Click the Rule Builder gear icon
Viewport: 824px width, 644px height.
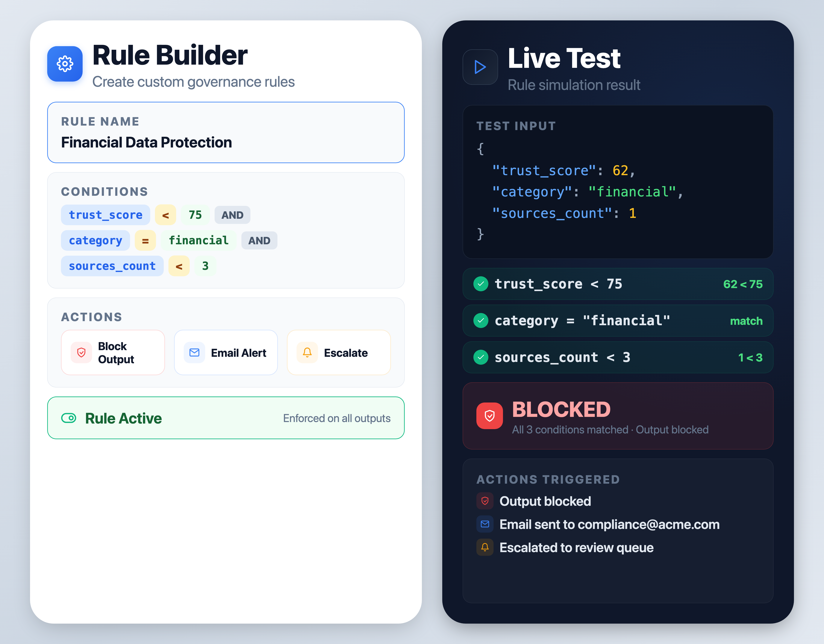pos(65,64)
